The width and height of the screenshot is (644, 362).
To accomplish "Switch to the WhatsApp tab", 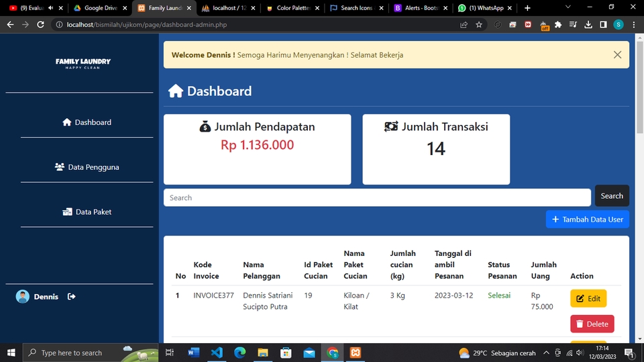I will pos(484,8).
